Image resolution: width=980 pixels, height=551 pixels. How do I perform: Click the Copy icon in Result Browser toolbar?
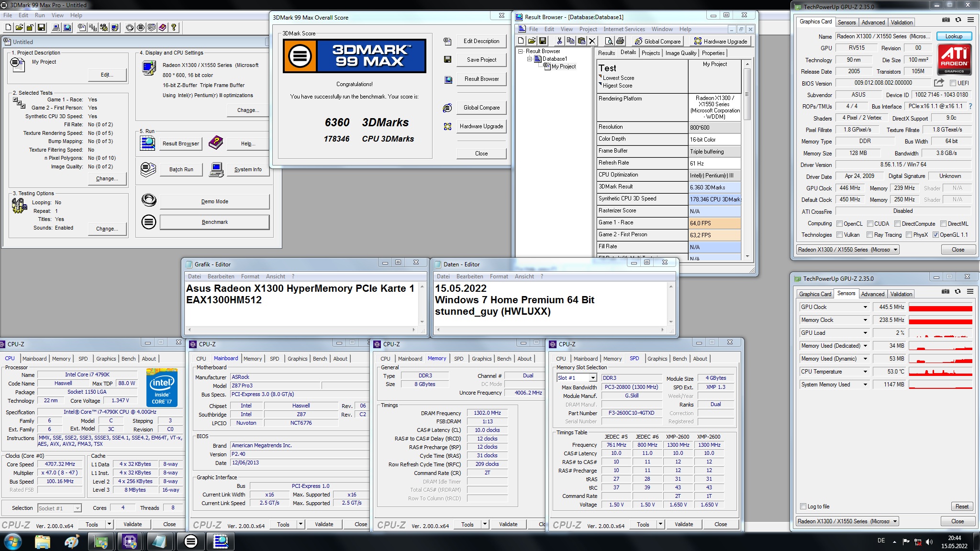point(570,41)
